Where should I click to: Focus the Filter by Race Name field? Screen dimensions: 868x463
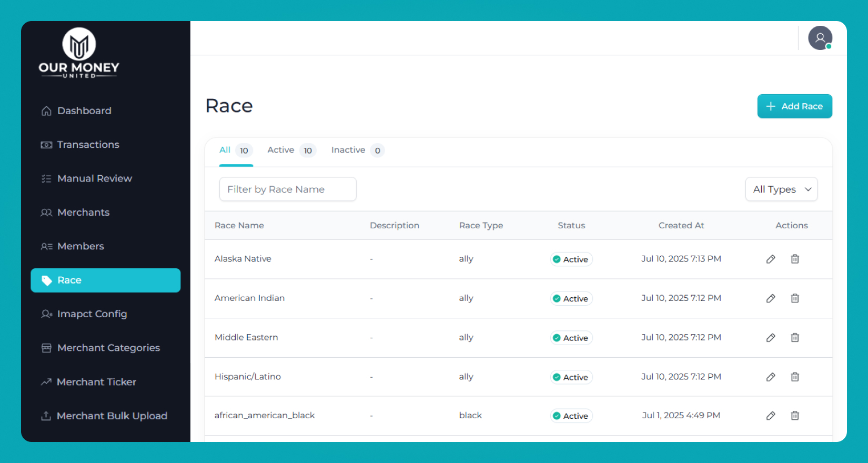288,189
